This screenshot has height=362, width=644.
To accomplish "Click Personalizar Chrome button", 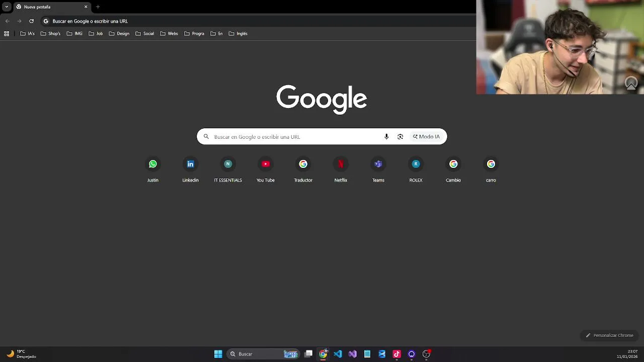I will pos(609,335).
